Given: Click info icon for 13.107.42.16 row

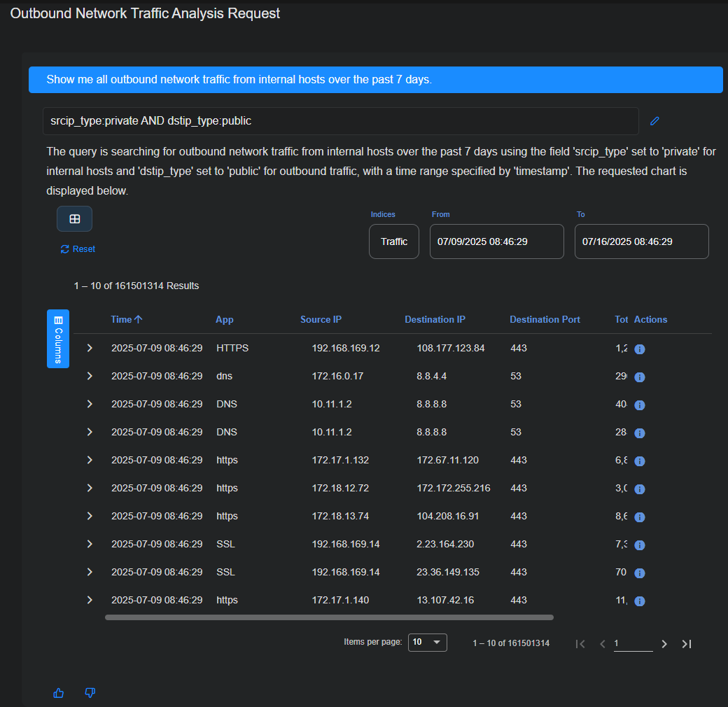Looking at the screenshot, I should point(639,601).
